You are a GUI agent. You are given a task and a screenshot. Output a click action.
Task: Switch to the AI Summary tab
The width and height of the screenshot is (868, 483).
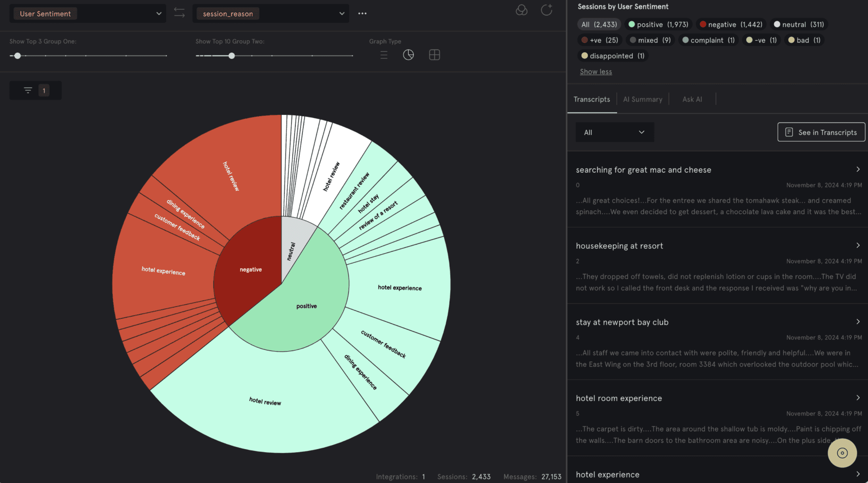point(643,100)
